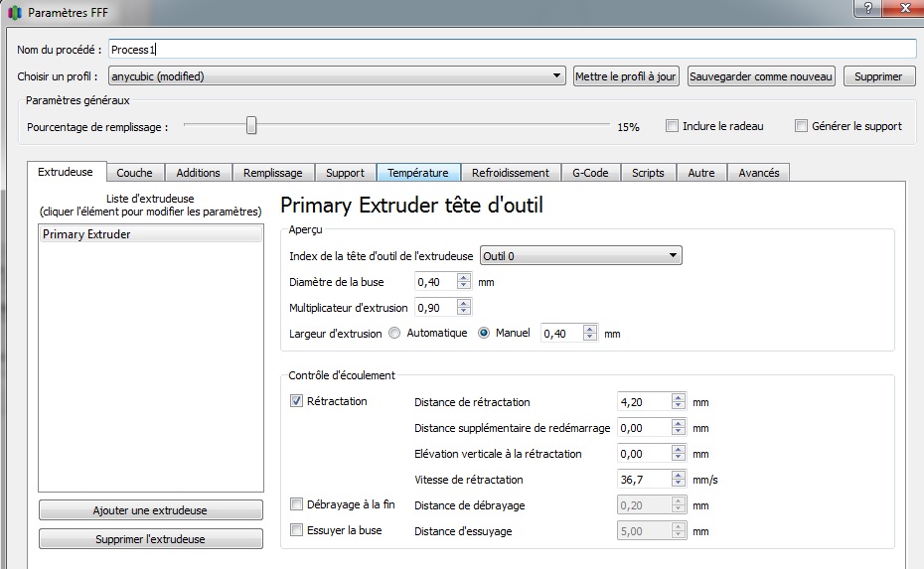Increase Vitesse de rétractation with up arrow
Image resolution: width=924 pixels, height=569 pixels.
679,476
